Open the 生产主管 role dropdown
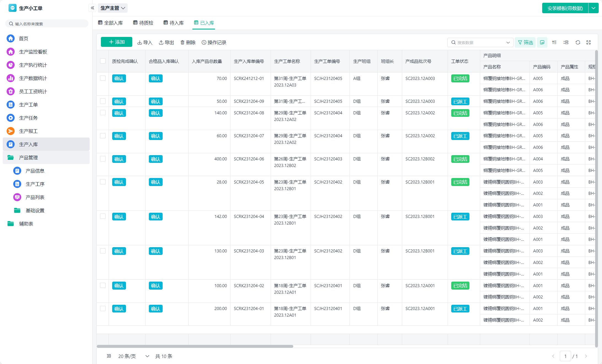This screenshot has width=602, height=364. tap(112, 8)
